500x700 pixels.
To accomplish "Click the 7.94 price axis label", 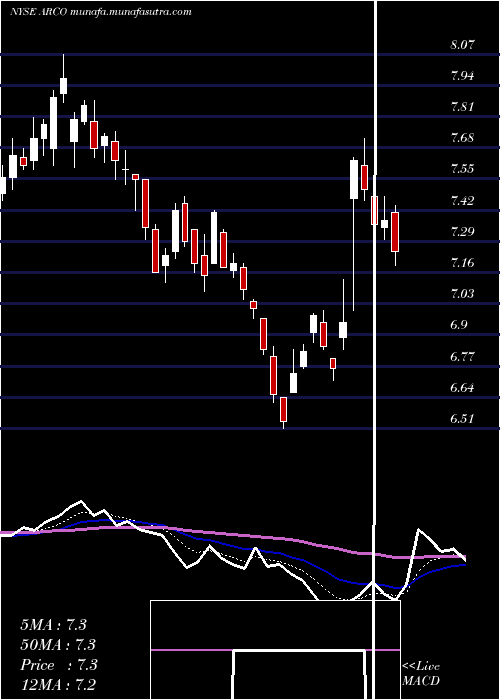I will pyautogui.click(x=462, y=75).
